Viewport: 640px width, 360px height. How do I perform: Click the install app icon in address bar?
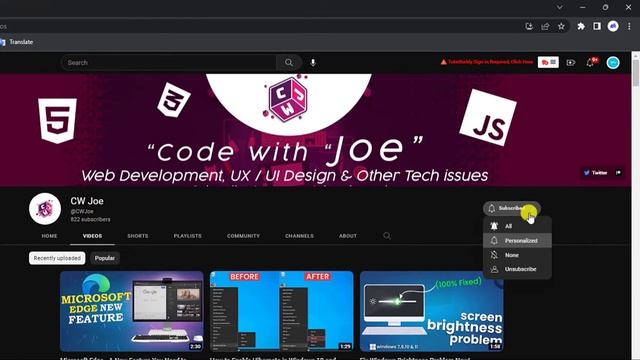click(x=529, y=27)
